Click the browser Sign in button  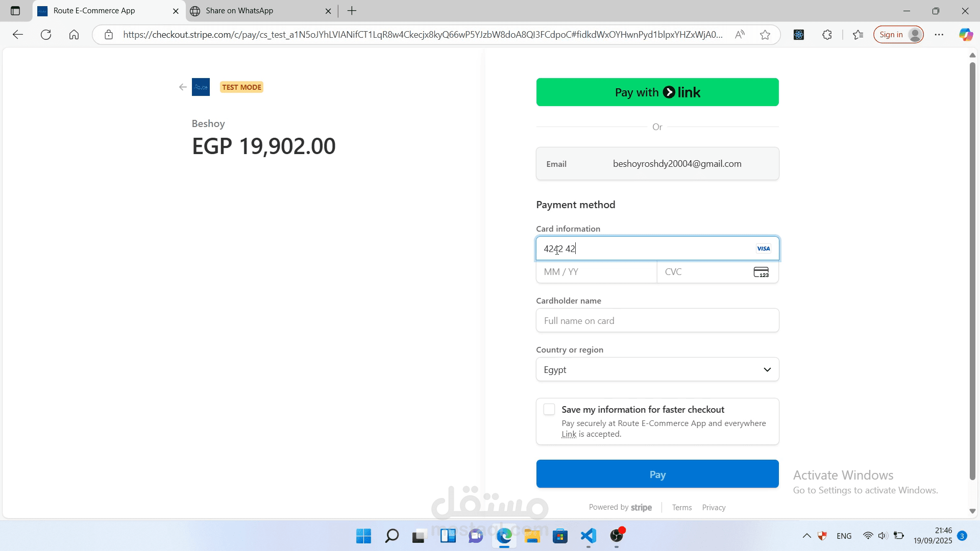pyautogui.click(x=898, y=35)
